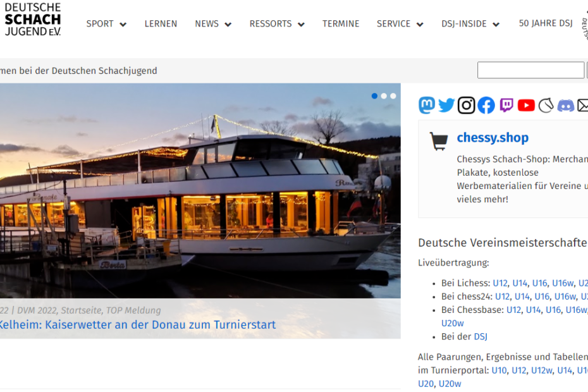Open the Twitter bird icon
This screenshot has height=392, width=588.
(446, 105)
